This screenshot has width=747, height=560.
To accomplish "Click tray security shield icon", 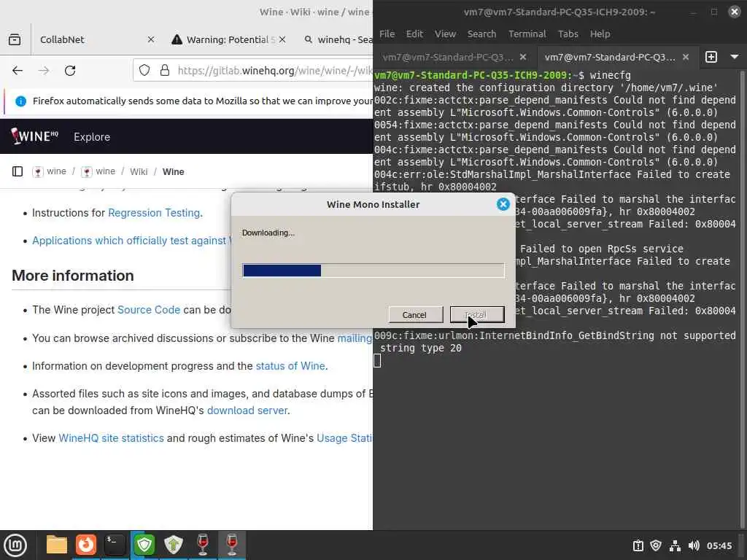I will point(656,545).
